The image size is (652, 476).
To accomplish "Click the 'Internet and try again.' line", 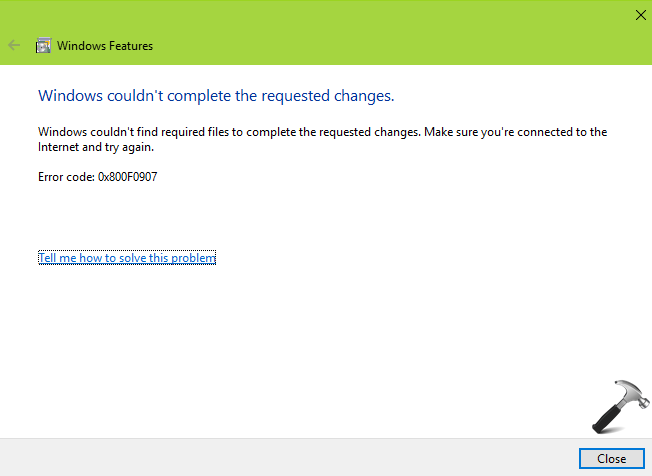I will 96,147.
